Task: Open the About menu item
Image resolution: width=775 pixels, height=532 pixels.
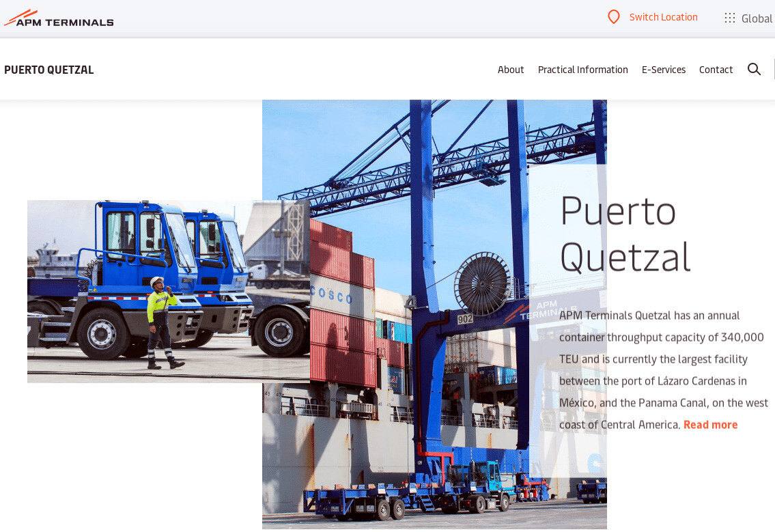Action: (x=511, y=70)
